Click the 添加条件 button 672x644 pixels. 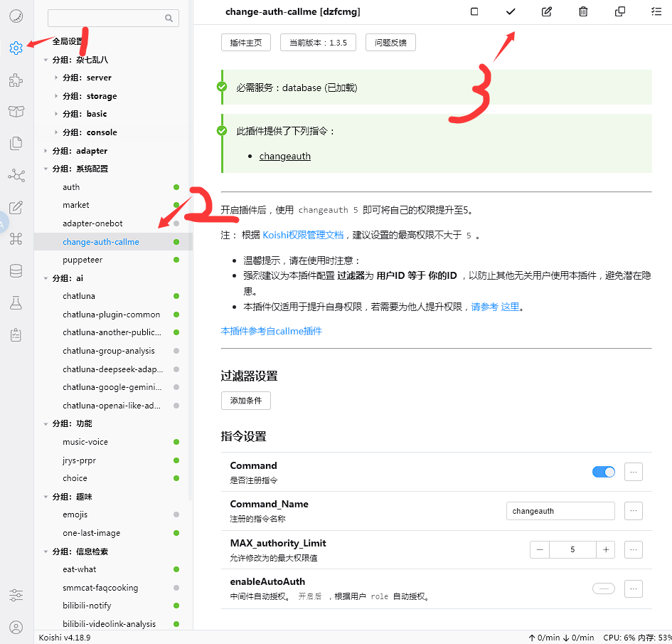pos(246,401)
